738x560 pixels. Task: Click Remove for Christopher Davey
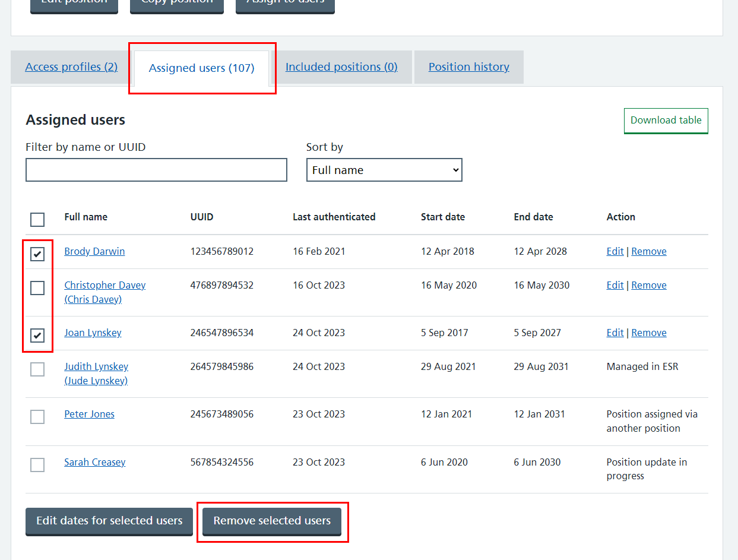649,285
